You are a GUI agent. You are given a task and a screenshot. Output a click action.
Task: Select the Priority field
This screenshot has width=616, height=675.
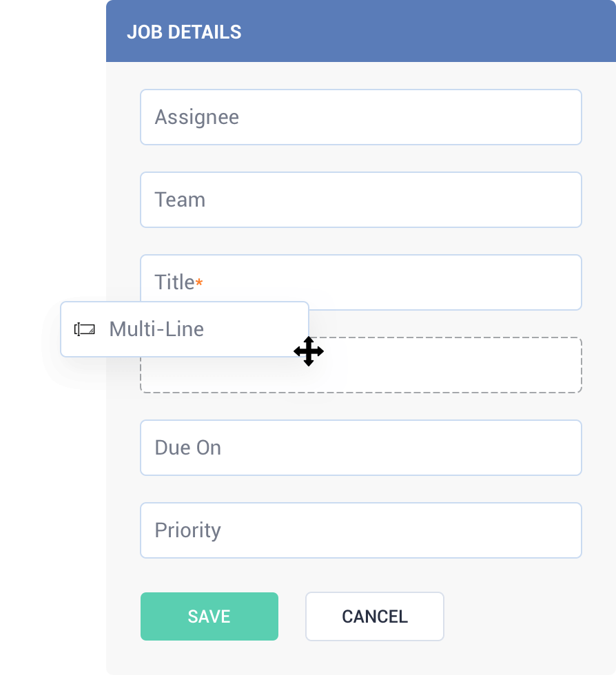click(x=360, y=530)
